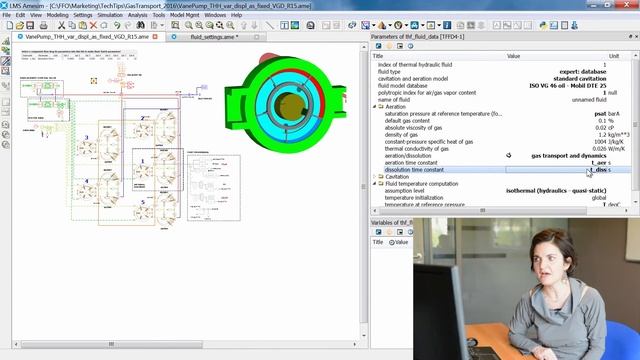This screenshot has height=360, width=640.
Task: Click the canvas horizontal scrollbar
Action: 111,344
